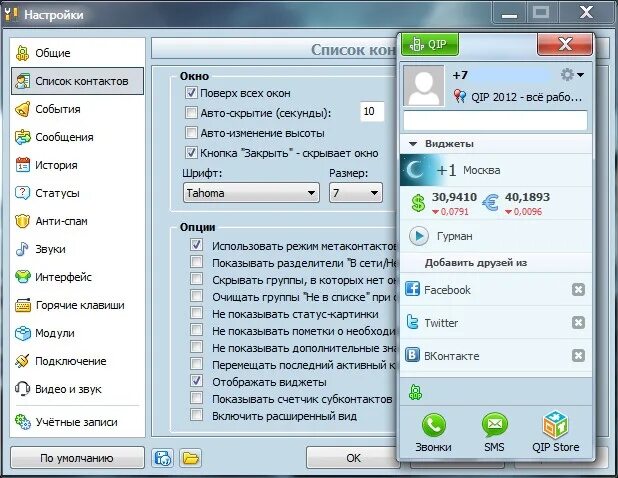Viewport: 618px width, 478px height.
Task: Click SMS envelope icon in QIP
Action: [x=494, y=426]
